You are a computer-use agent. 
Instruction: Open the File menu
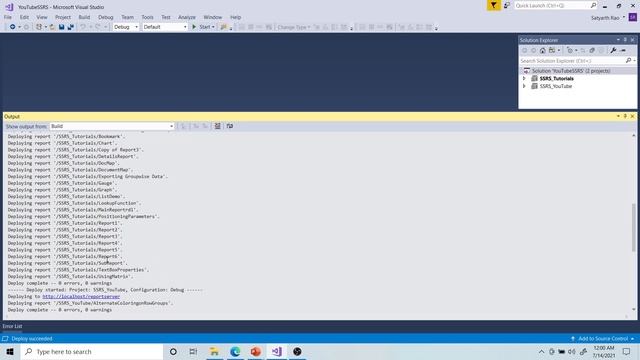tap(8, 17)
